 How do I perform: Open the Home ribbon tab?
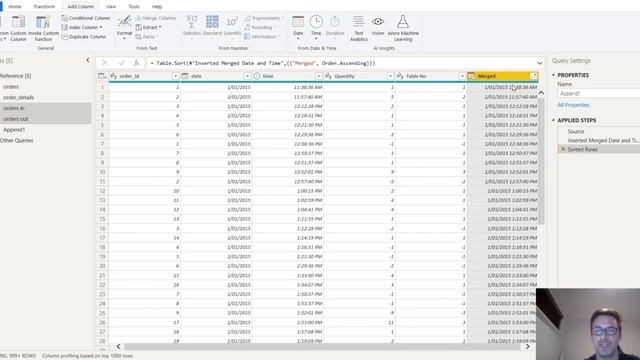(x=15, y=7)
